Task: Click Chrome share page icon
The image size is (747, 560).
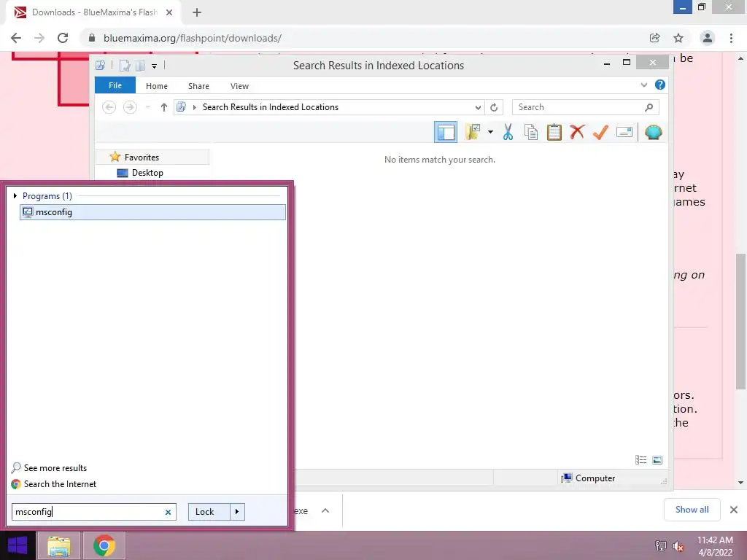Action: point(654,38)
